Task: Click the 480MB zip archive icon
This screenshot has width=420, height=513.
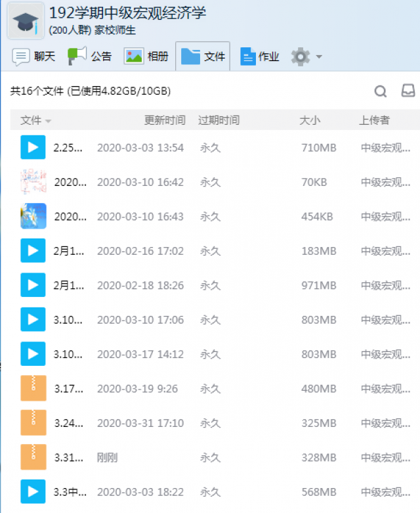Action: point(33,388)
